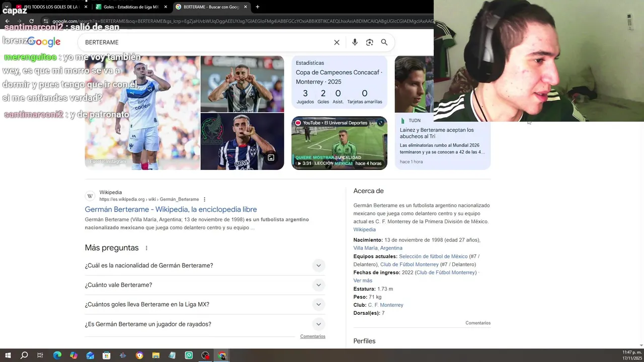Open Microsoft Copilot from the taskbar

point(73,355)
